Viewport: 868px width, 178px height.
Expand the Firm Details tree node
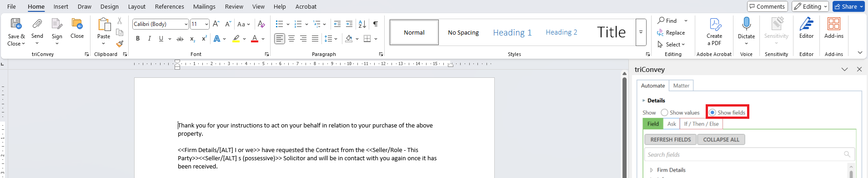tap(652, 170)
